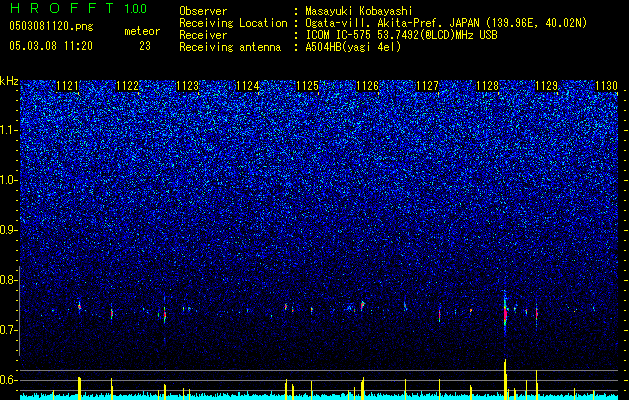
Task: Click the 1123 time marker
Action: coord(187,86)
